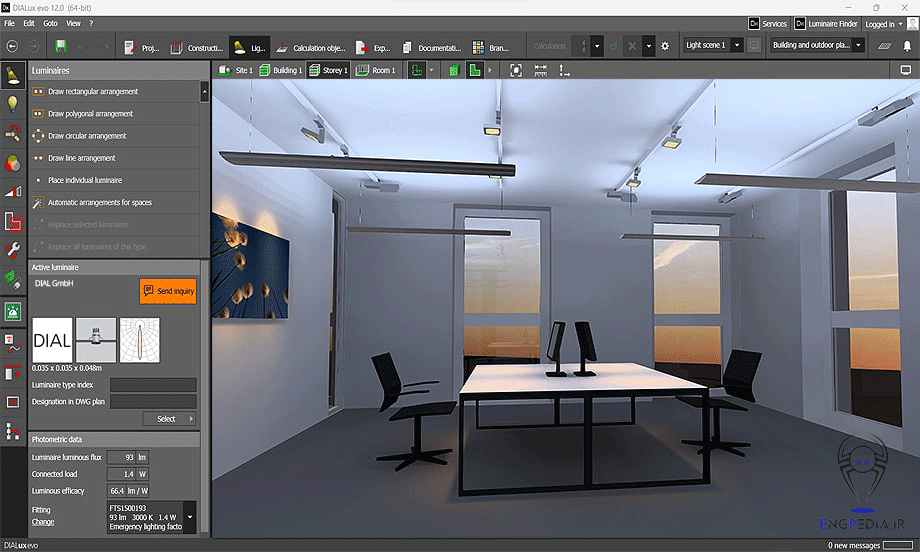Viewport: 920px width, 552px height.
Task: Click the zoom-to-fit view icon
Action: [516, 70]
